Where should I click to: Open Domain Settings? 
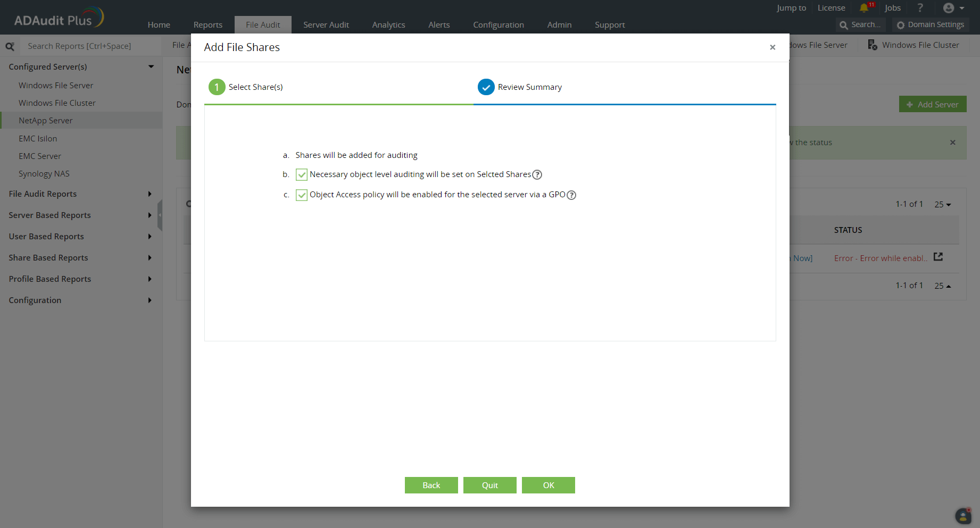point(931,24)
